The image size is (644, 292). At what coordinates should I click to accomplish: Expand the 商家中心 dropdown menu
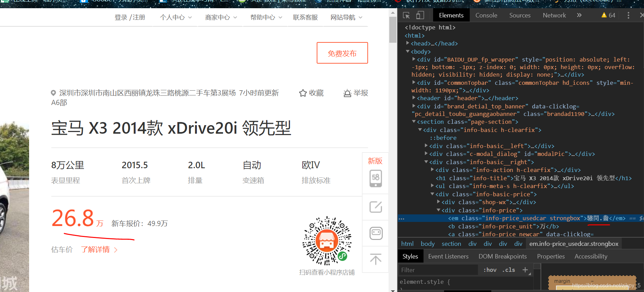[x=221, y=17]
